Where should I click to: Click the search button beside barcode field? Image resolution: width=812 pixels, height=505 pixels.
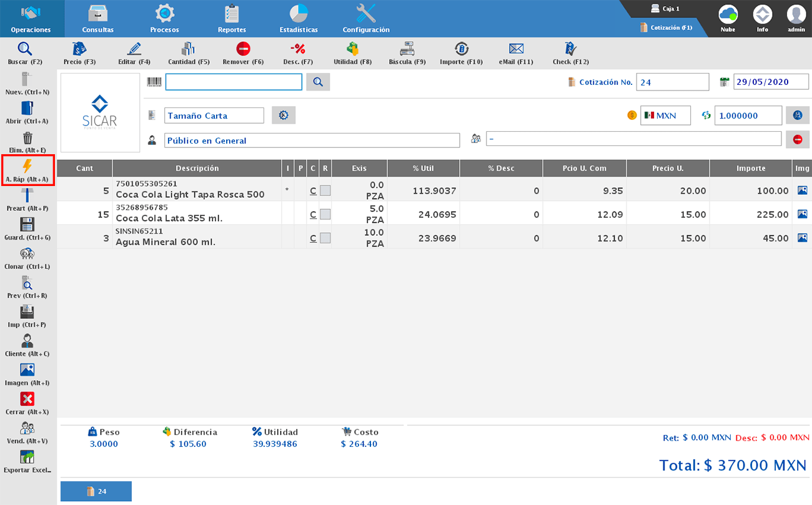tap(318, 82)
